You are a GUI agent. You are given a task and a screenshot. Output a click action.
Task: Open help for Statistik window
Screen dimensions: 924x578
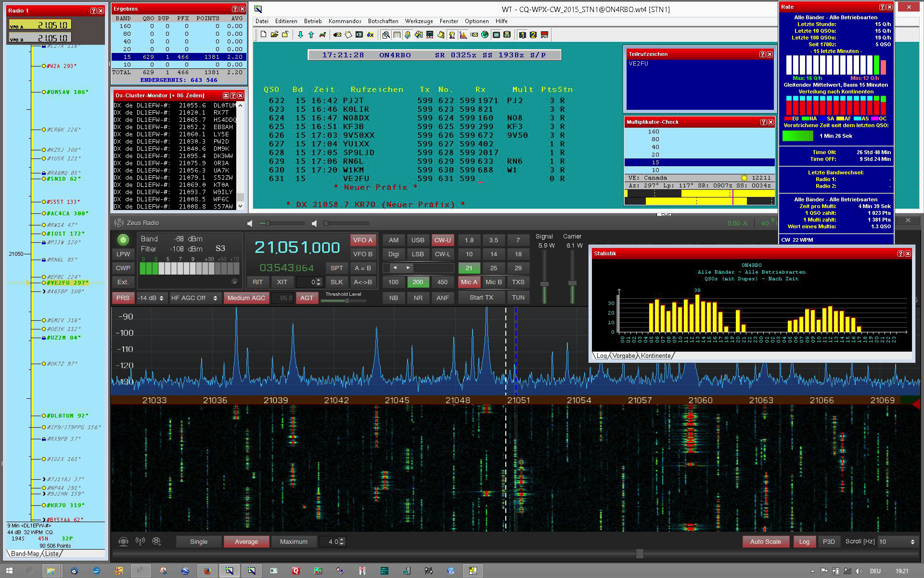900,253
